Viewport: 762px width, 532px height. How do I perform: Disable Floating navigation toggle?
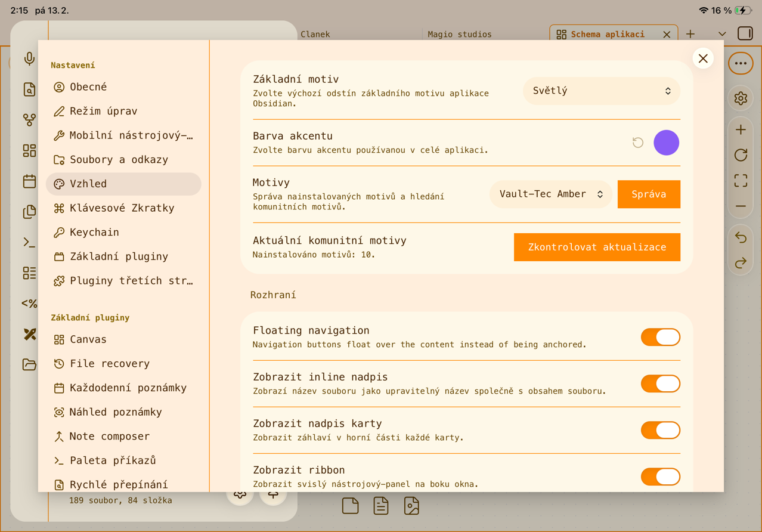click(x=660, y=337)
